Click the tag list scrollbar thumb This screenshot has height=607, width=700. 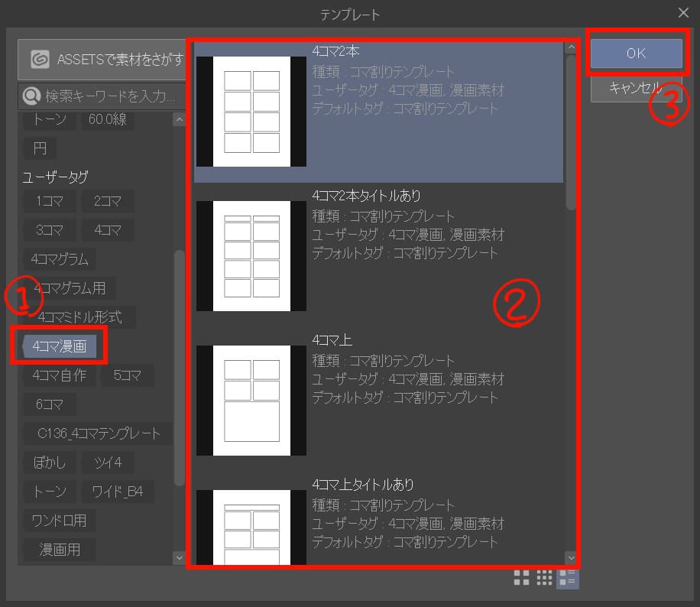[179, 368]
